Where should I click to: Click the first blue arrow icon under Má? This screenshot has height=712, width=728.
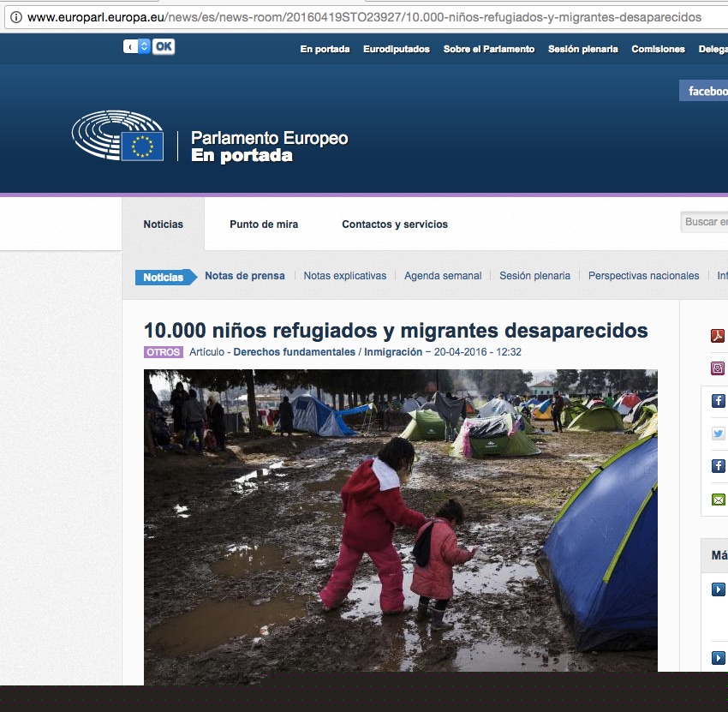(719, 589)
